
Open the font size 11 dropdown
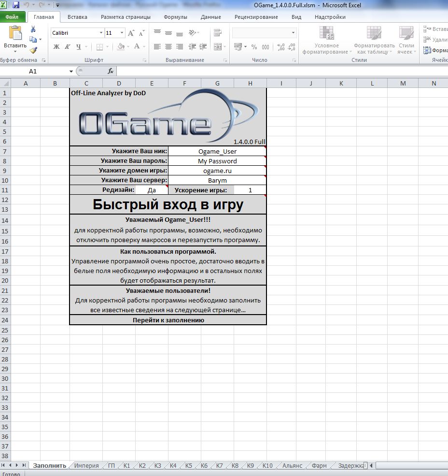(122, 33)
